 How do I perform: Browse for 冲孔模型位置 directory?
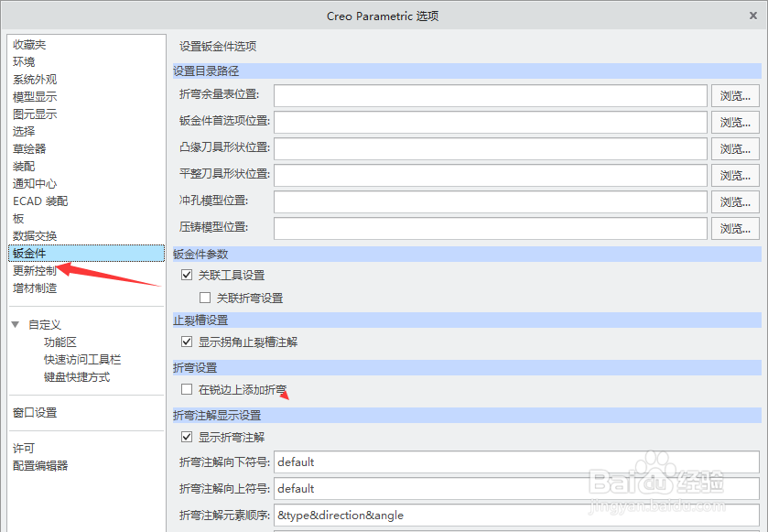[735, 201]
